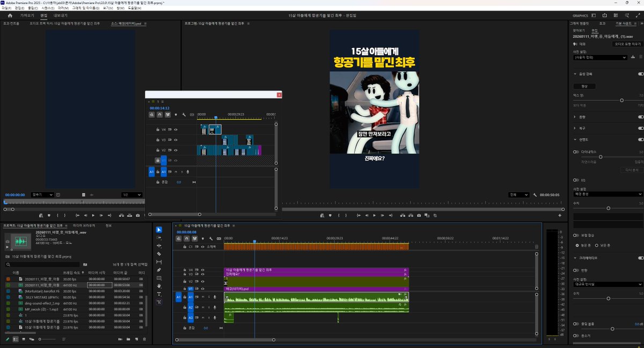Switch to 효과 컨트롤 panel tab

[x=11, y=24]
